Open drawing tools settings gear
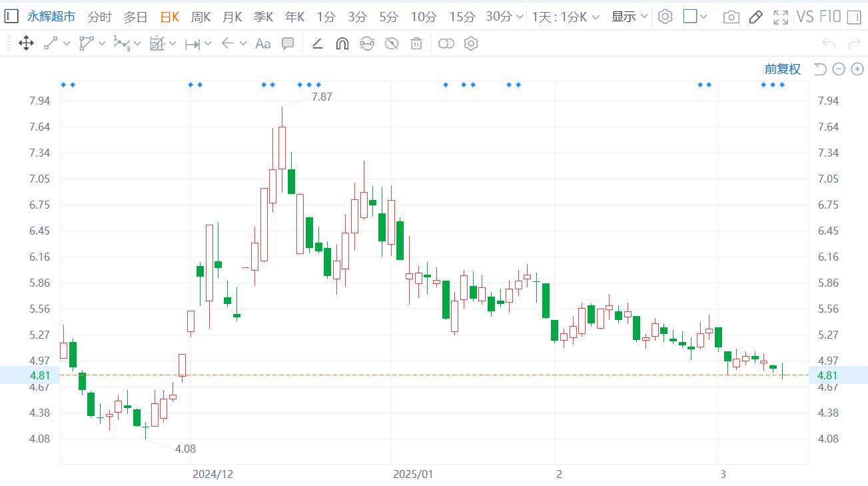 click(471, 44)
